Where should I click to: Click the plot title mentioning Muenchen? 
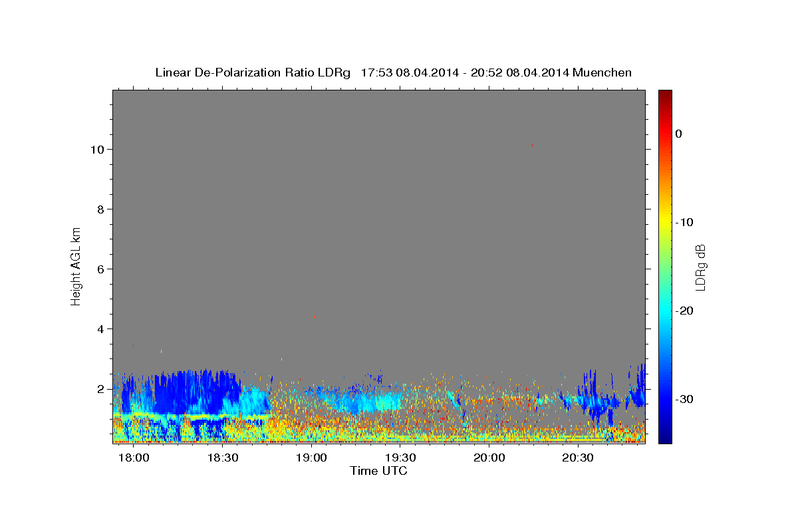click(x=393, y=72)
